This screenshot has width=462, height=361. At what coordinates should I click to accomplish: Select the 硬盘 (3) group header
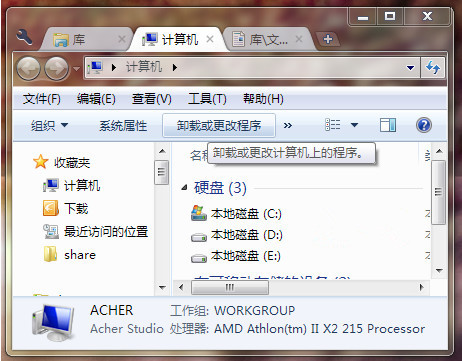(220, 188)
